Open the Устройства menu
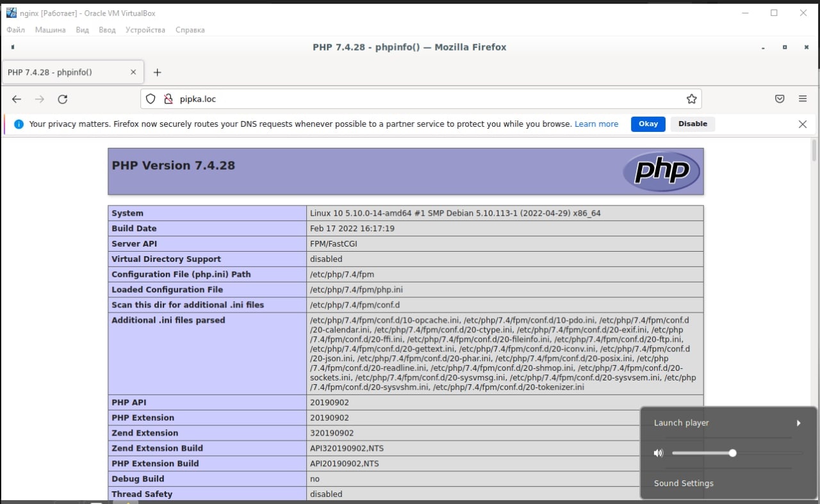 (x=145, y=30)
